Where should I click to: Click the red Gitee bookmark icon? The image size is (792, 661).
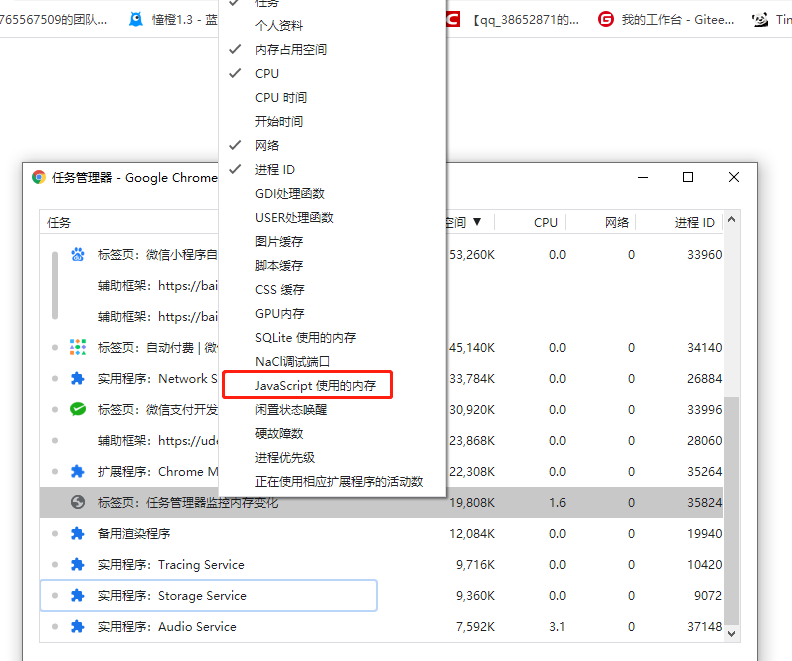[606, 19]
